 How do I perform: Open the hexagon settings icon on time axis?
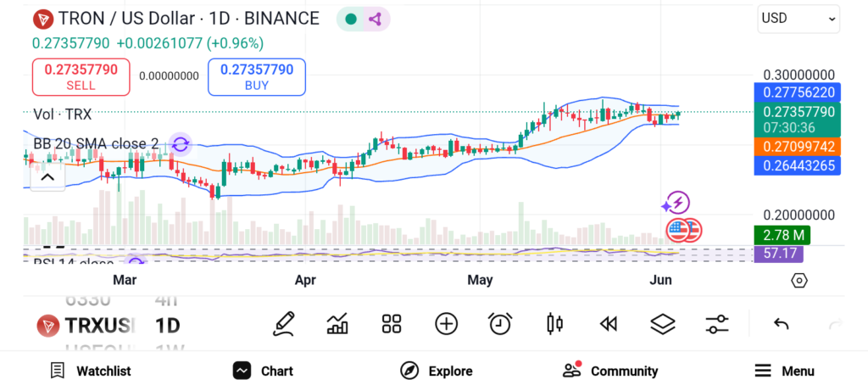799,280
